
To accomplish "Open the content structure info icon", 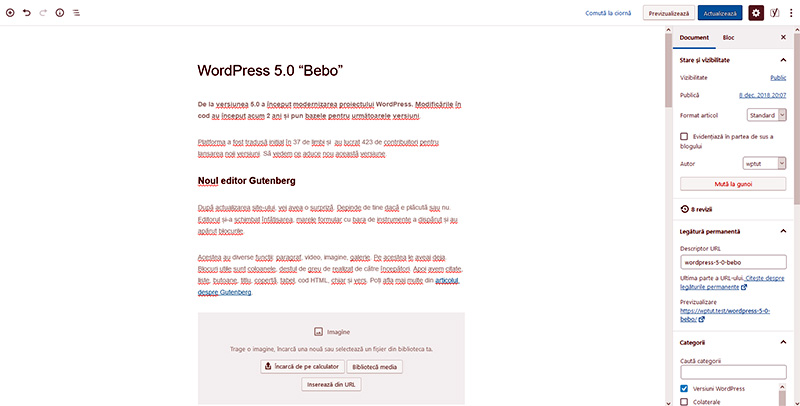I will [x=60, y=13].
